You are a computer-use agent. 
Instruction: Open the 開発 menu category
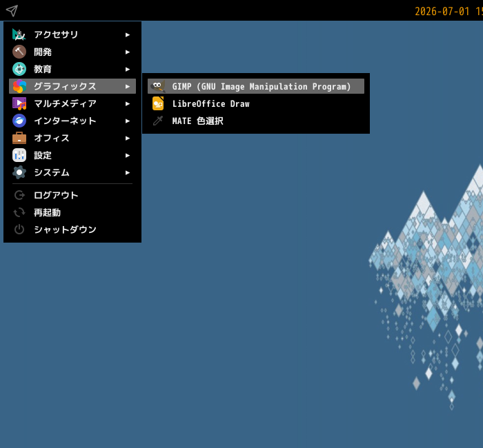72,52
